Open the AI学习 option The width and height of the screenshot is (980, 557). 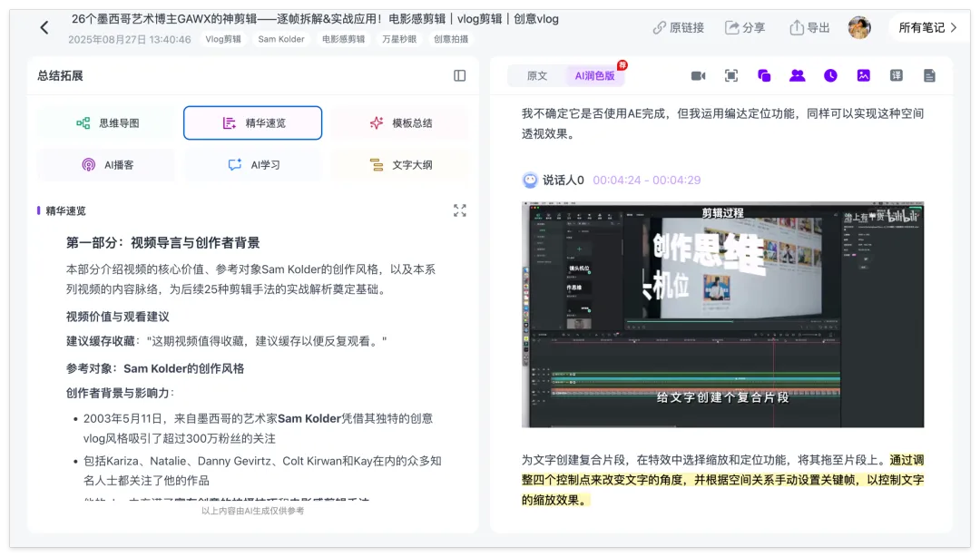coord(252,165)
